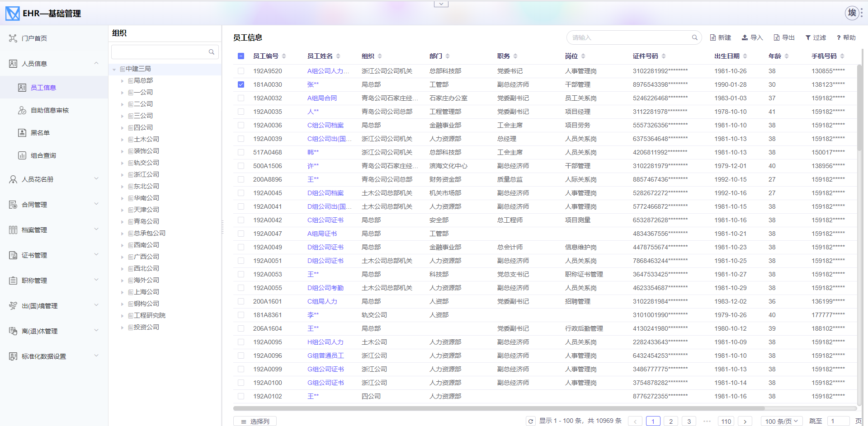Image resolution: width=868 pixels, height=426 pixels.
Task: Click the 导入 button
Action: coord(752,37)
